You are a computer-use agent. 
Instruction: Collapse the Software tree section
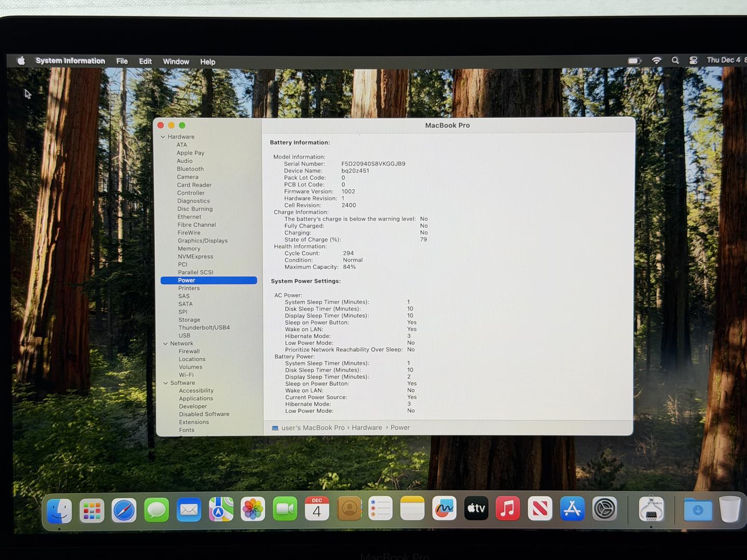coord(166,383)
